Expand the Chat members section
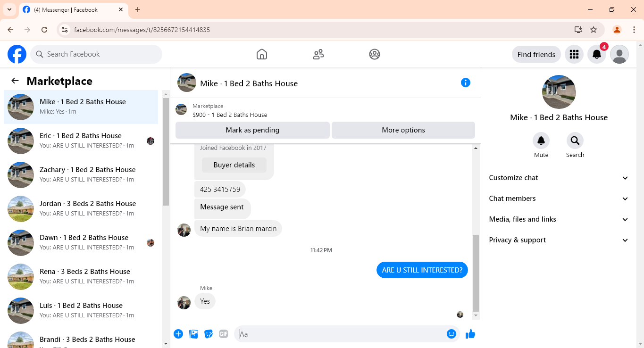 pos(559,199)
